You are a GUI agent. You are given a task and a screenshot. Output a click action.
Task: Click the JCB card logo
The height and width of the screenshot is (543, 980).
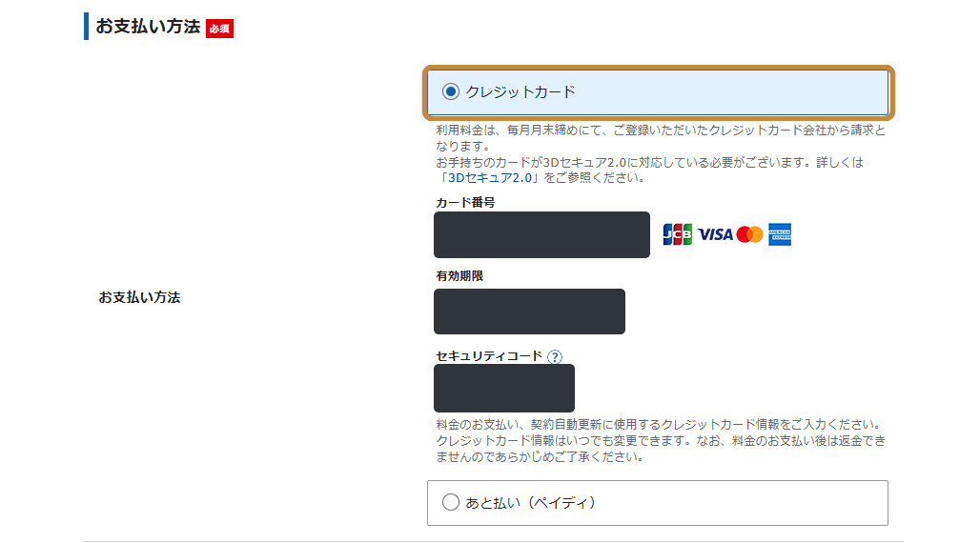(x=678, y=234)
